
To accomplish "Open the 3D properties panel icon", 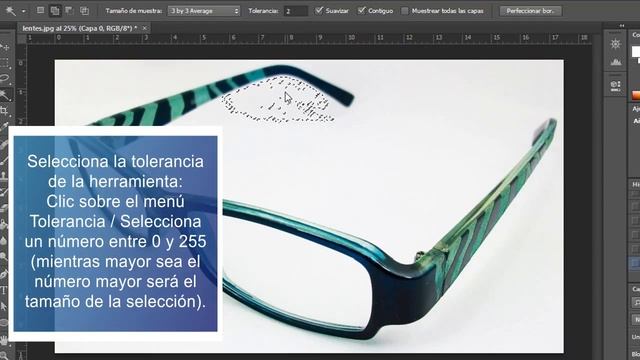I will click(x=616, y=86).
